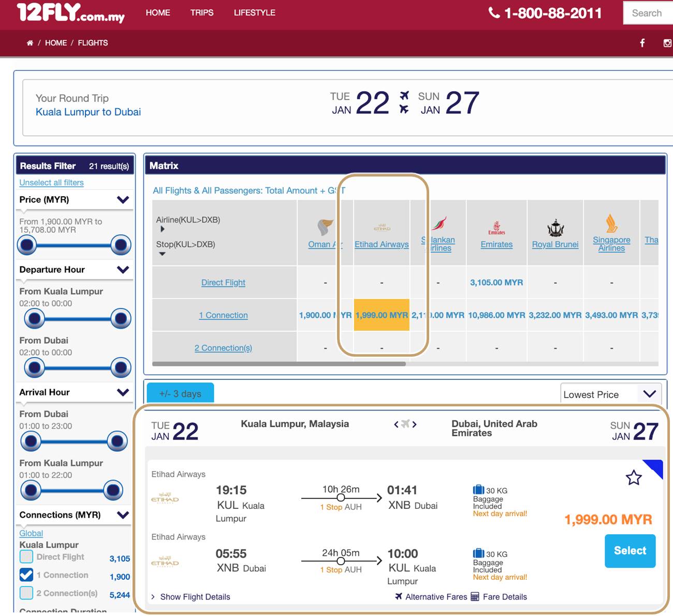The width and height of the screenshot is (673, 616).
Task: Click Etihad logo on the 19:15 flight
Action: pos(165,499)
